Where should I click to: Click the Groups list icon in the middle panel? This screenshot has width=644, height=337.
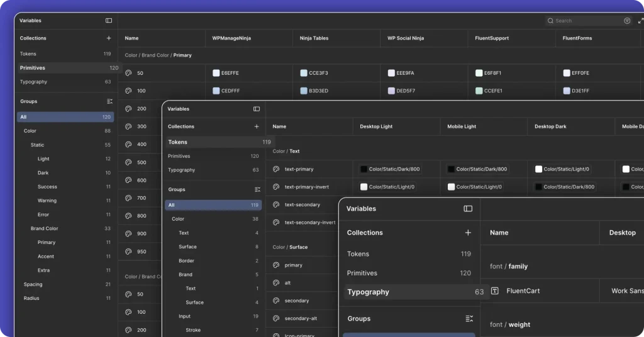coord(257,189)
